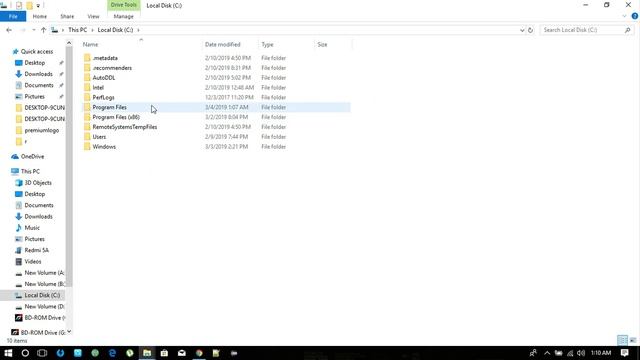Open the Help question mark icon
This screenshot has width=640, height=360.
pos(635,16)
